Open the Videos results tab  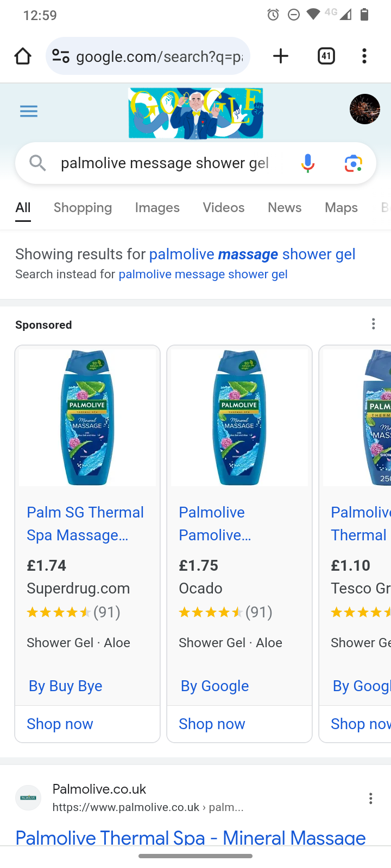pyautogui.click(x=223, y=208)
